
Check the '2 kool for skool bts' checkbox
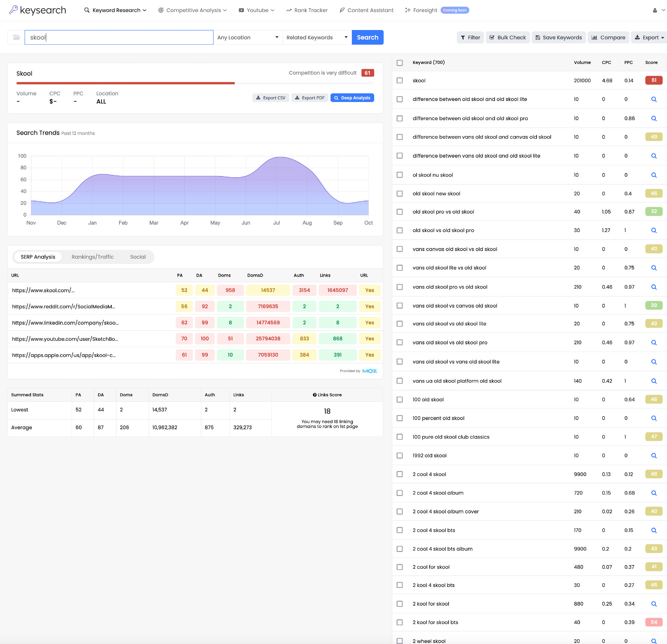(400, 622)
